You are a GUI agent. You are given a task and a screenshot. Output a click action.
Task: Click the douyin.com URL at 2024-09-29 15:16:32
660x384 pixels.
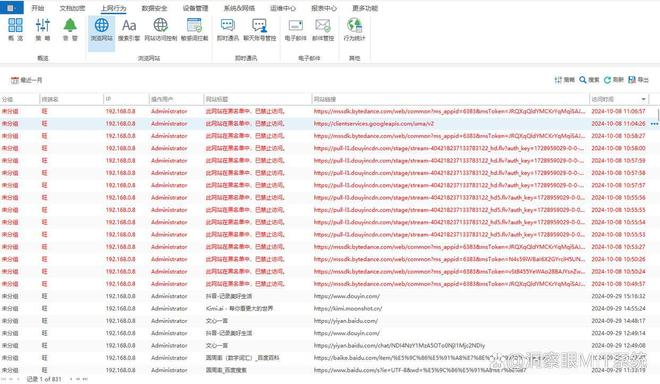[x=347, y=296]
